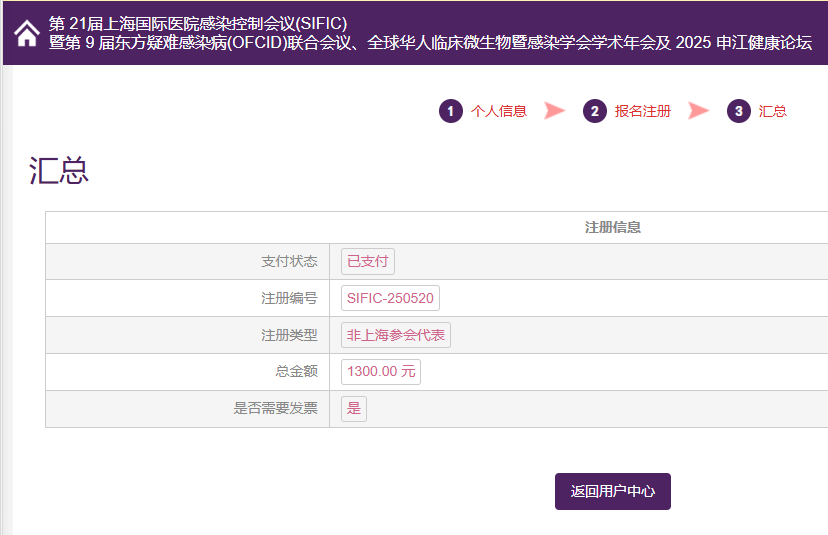Click the home icon in the header

[26, 33]
